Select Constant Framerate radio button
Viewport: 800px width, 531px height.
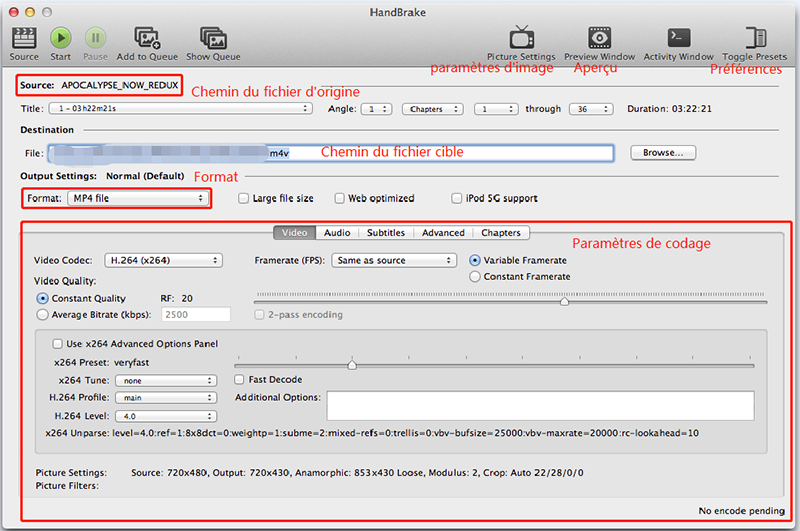point(475,276)
